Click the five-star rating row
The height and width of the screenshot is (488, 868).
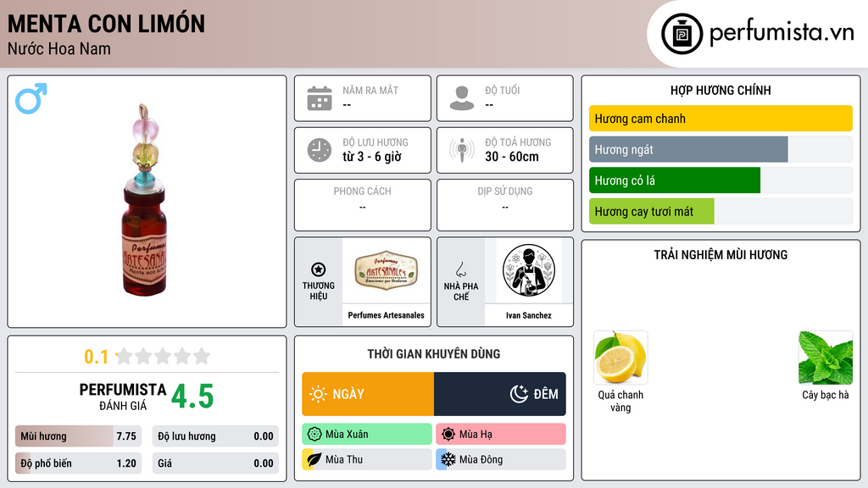(x=163, y=356)
